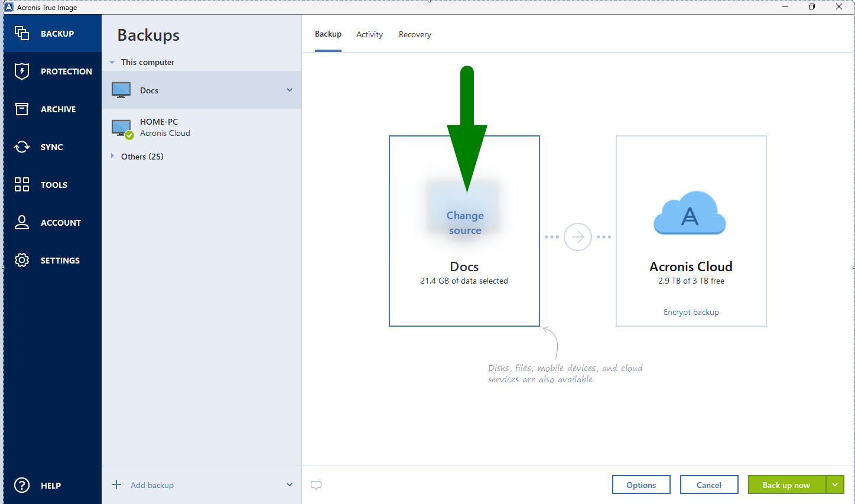Click the Encrypt backup link
The height and width of the screenshot is (504, 855).
coord(691,312)
